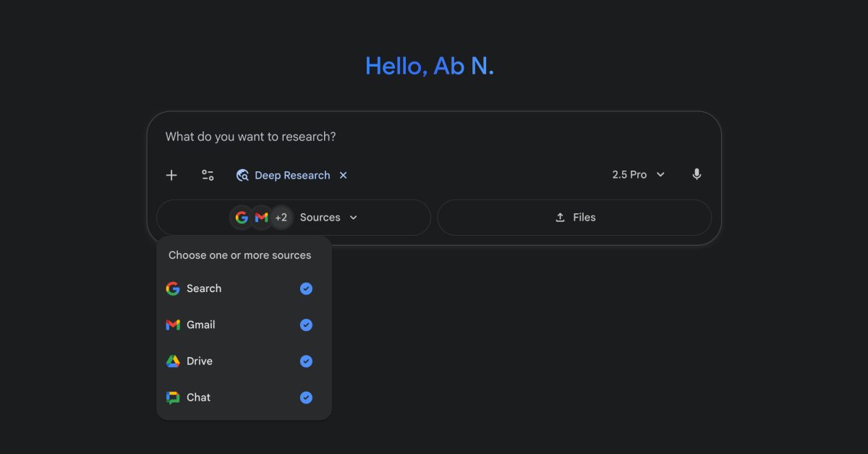Image resolution: width=868 pixels, height=454 pixels.
Task: Click the Google Chat icon in sources list
Action: pos(172,397)
